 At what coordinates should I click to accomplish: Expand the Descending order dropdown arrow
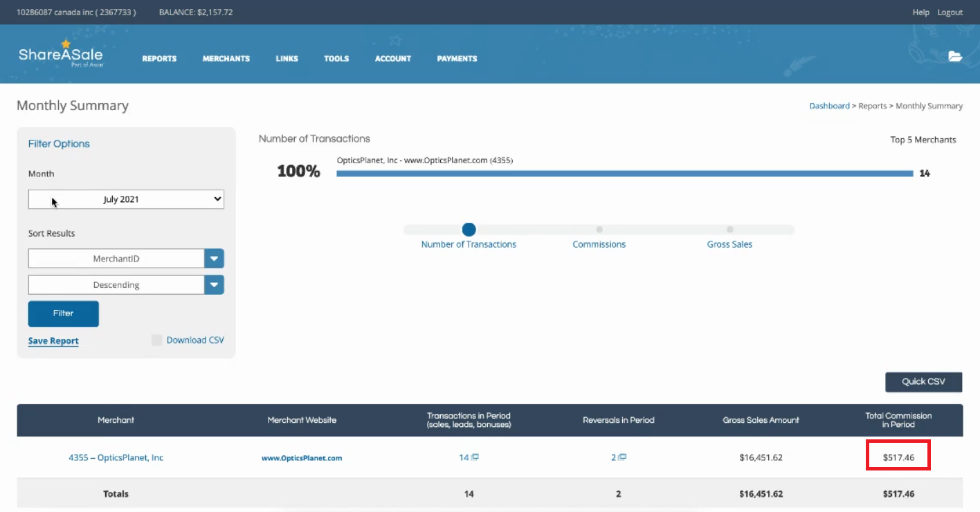(215, 285)
